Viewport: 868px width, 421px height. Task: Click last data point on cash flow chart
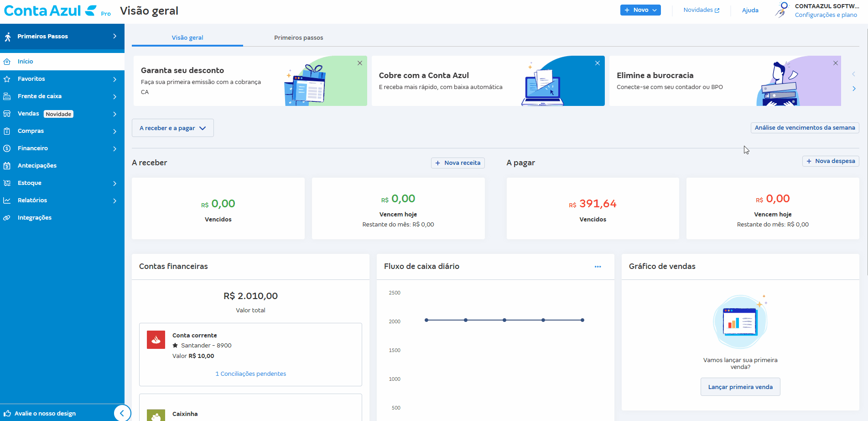pyautogui.click(x=582, y=320)
